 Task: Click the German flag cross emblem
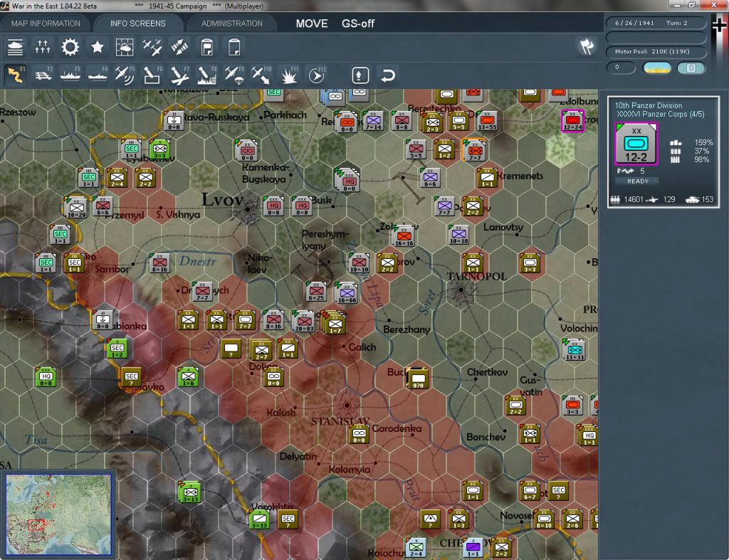click(x=719, y=26)
